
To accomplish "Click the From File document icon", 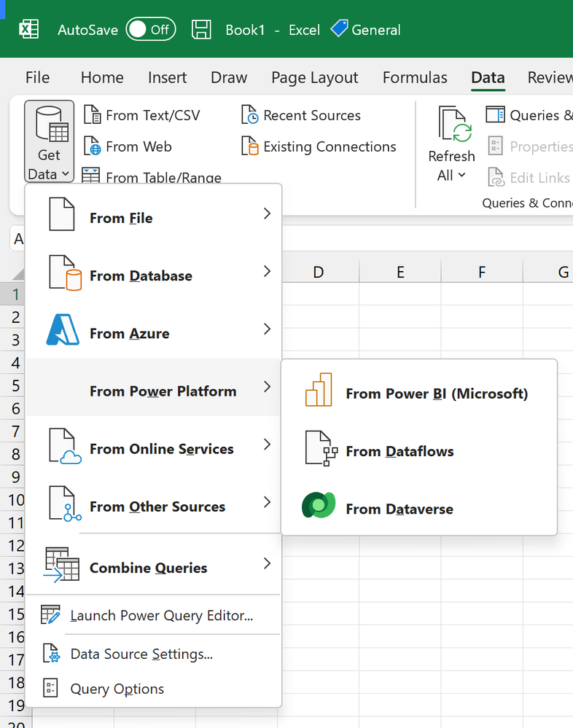I will tap(62, 214).
